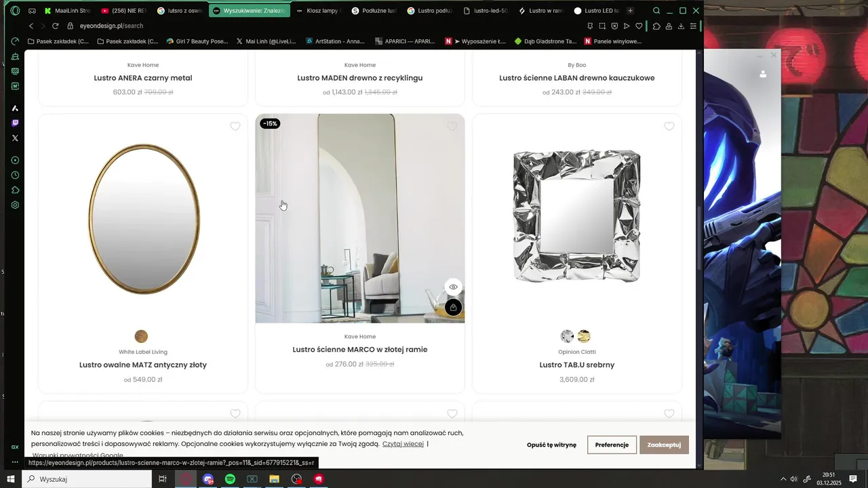The width and height of the screenshot is (868, 488).
Task: Open Twitch icon in Opera sidebar
Action: [x=15, y=123]
